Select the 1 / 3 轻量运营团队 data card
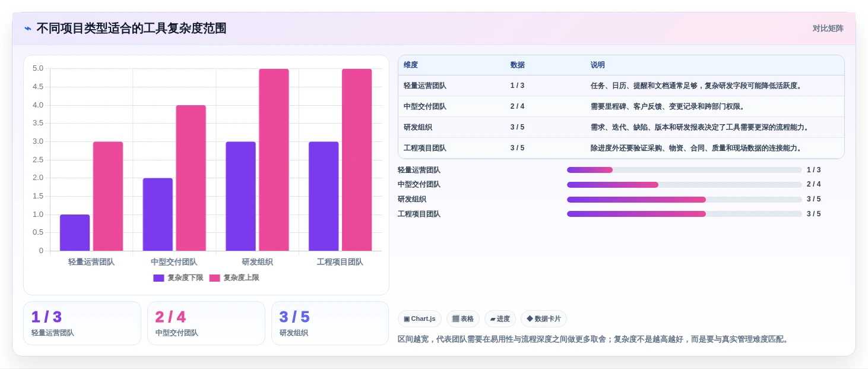Screen dimensions: 868x369 tap(82, 323)
